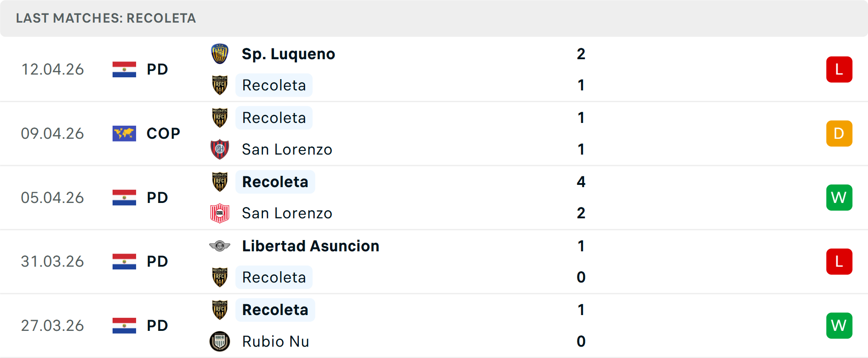Click San Lorenzo crest in the COP match
This screenshot has height=358, width=868.
tap(220, 149)
